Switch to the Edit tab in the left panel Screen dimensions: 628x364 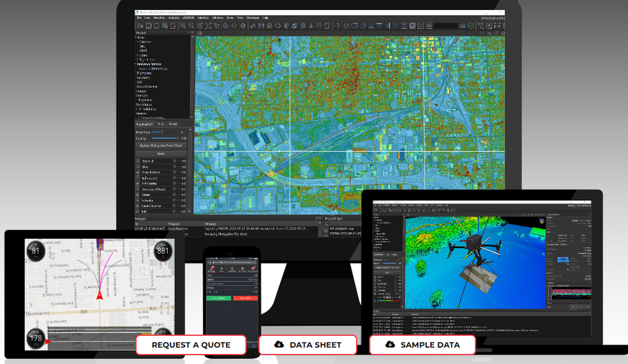pyautogui.click(x=161, y=124)
